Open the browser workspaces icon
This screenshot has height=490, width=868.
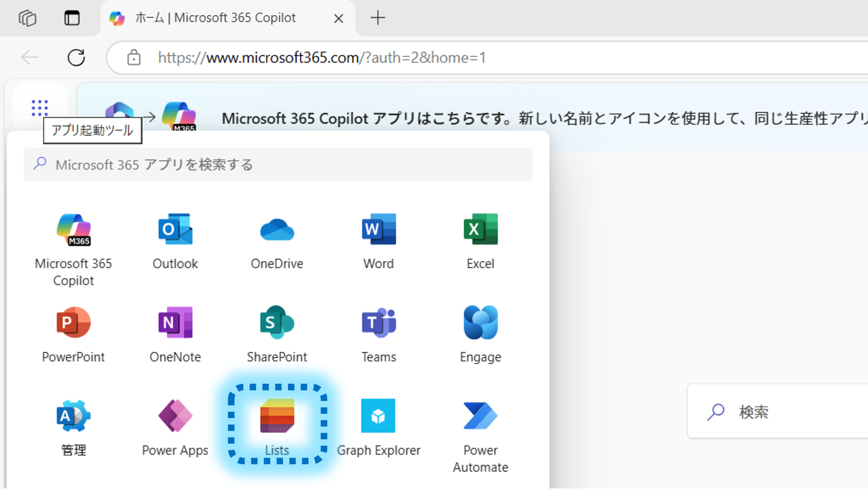click(28, 18)
